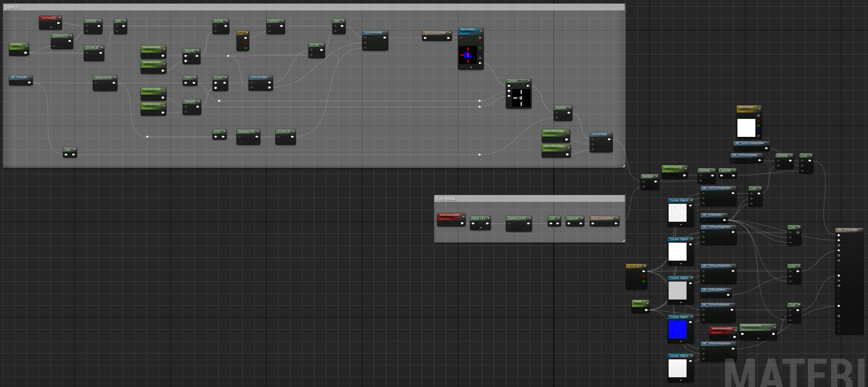This screenshot has width=868, height=387.
Task: Click the MF_GetRoughness output pin
Action: [728, 295]
